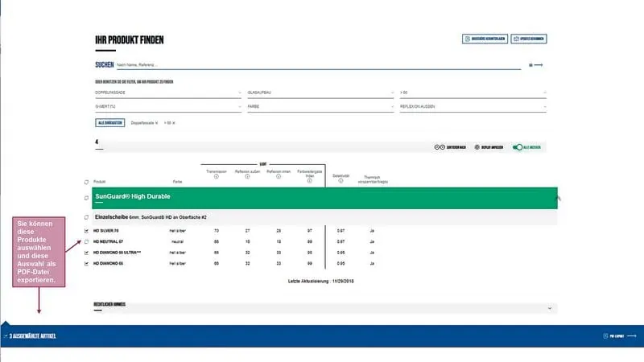Open the Reflexion außen filter dropdown
644x362 pixels.
[x=473, y=107]
